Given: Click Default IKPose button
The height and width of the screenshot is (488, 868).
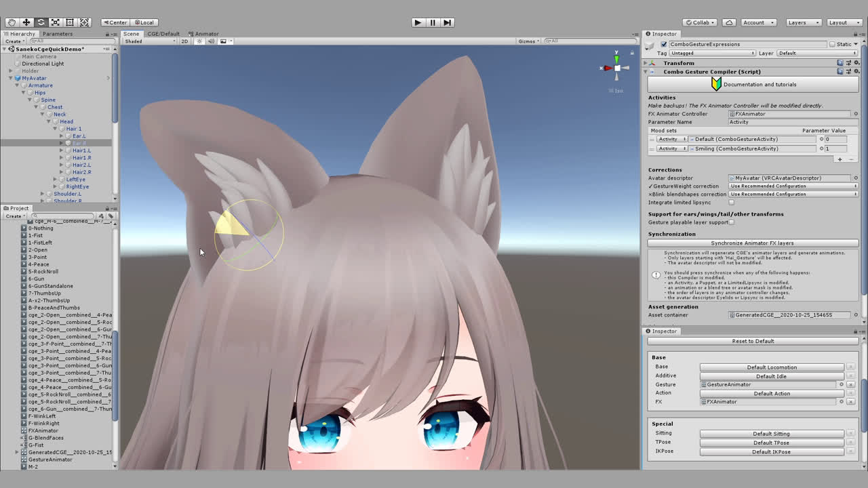Looking at the screenshot, I should click(772, 451).
